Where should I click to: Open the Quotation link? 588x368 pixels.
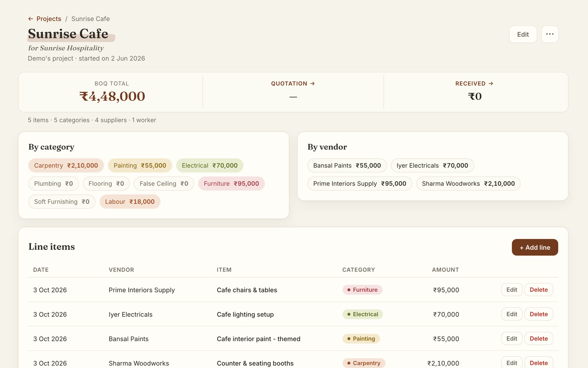(293, 84)
